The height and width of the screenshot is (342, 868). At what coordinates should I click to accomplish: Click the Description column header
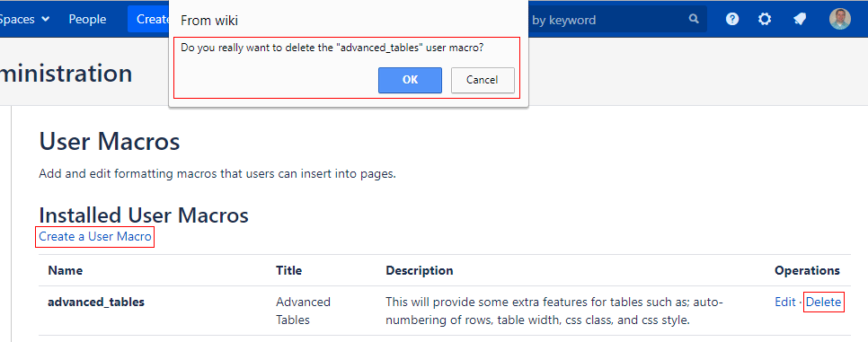click(420, 270)
